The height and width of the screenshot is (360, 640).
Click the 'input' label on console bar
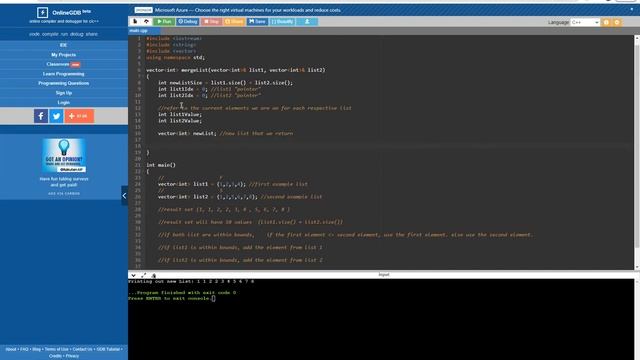384,275
